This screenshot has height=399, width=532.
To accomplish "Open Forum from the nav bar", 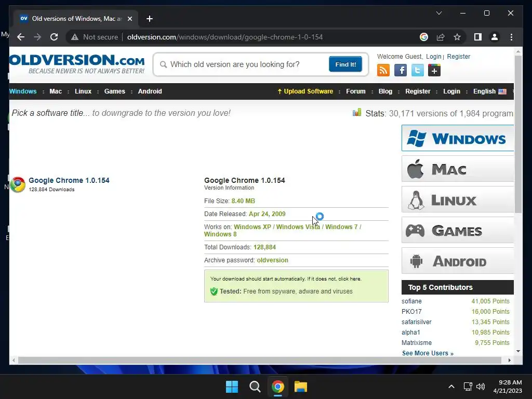I will coord(355,91).
